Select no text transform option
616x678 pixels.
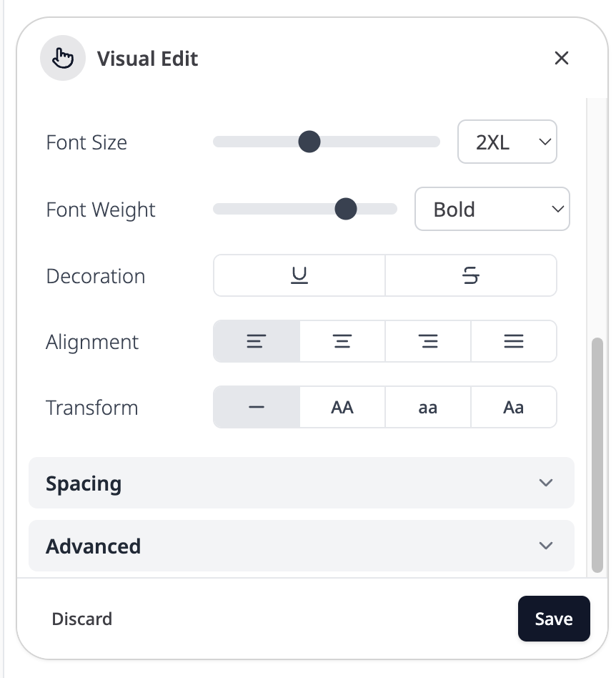point(257,408)
